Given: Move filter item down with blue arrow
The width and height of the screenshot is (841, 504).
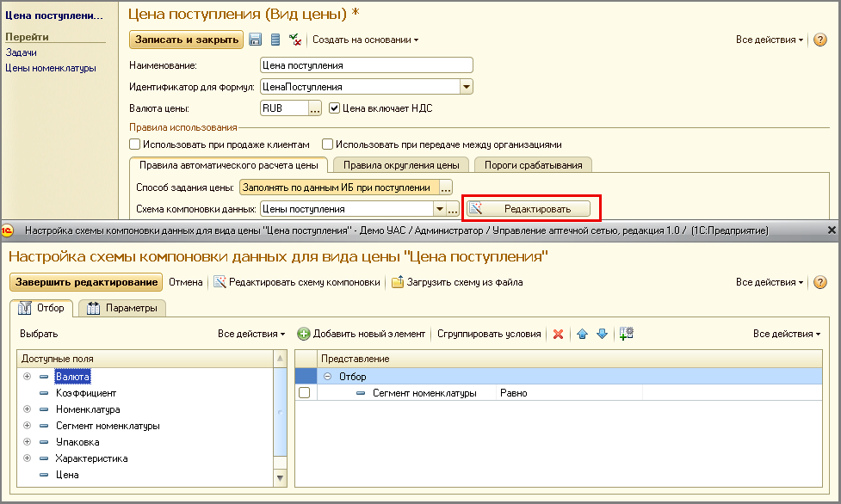Looking at the screenshot, I should (x=602, y=334).
